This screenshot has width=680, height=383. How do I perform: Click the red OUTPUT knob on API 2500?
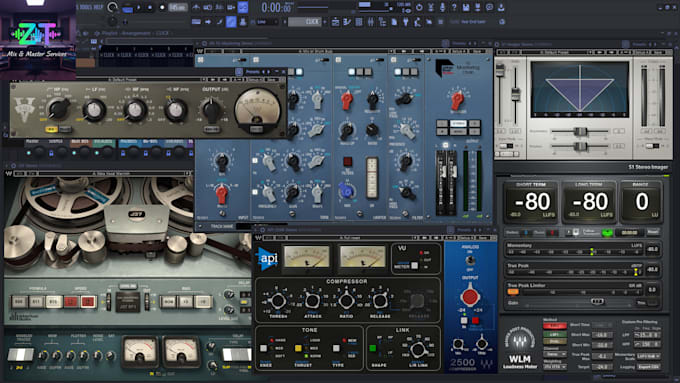[x=470, y=297]
